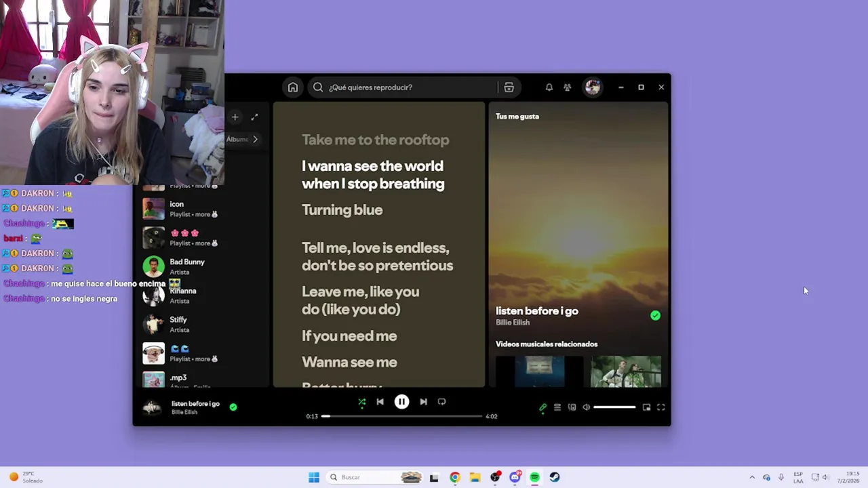
Task: Adjust the volume slider
Action: pos(614,407)
